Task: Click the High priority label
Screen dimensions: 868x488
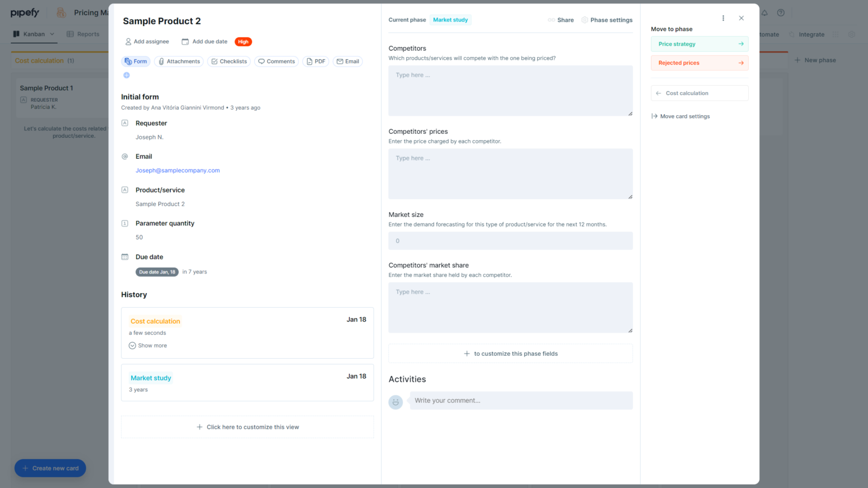Action: point(243,41)
